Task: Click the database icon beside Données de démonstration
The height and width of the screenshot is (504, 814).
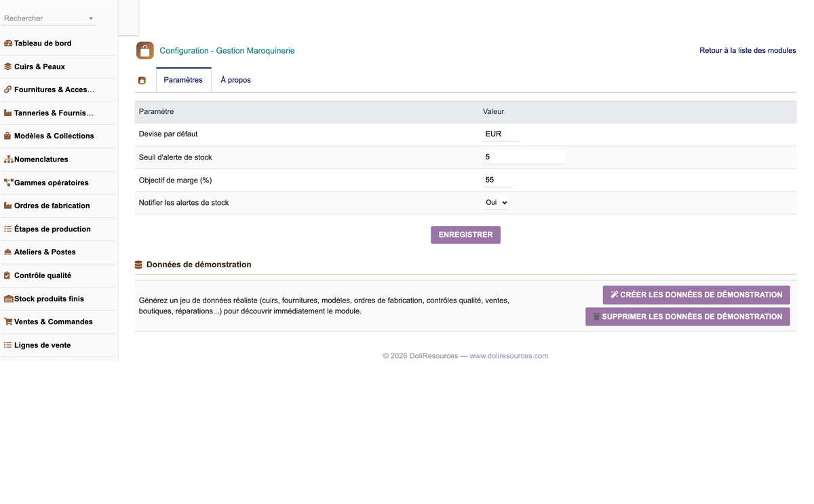Action: point(138,265)
